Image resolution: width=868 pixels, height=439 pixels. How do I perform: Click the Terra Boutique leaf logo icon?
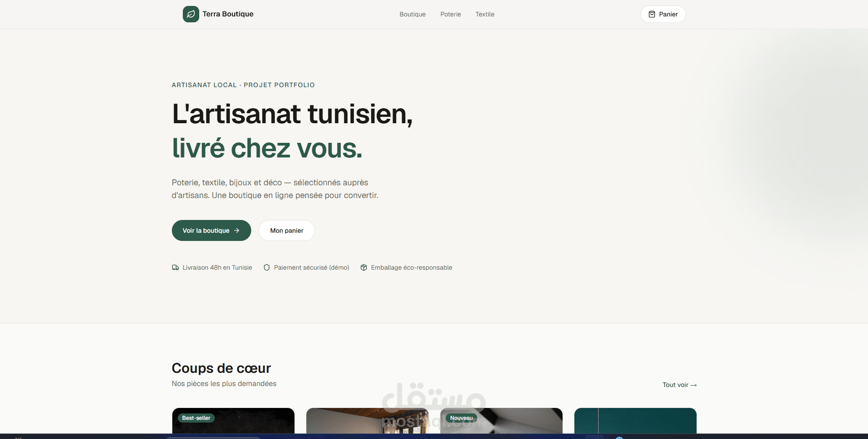tap(191, 14)
